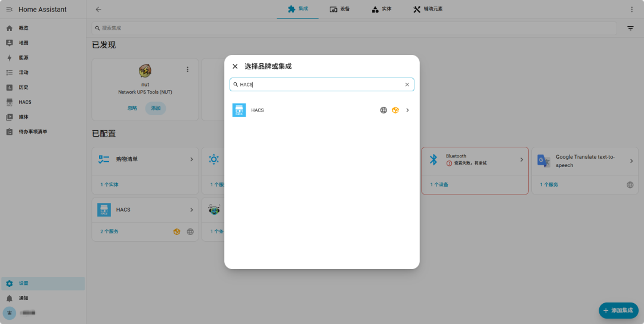Click the 搜索集成 search field
644x324 pixels.
(354, 28)
